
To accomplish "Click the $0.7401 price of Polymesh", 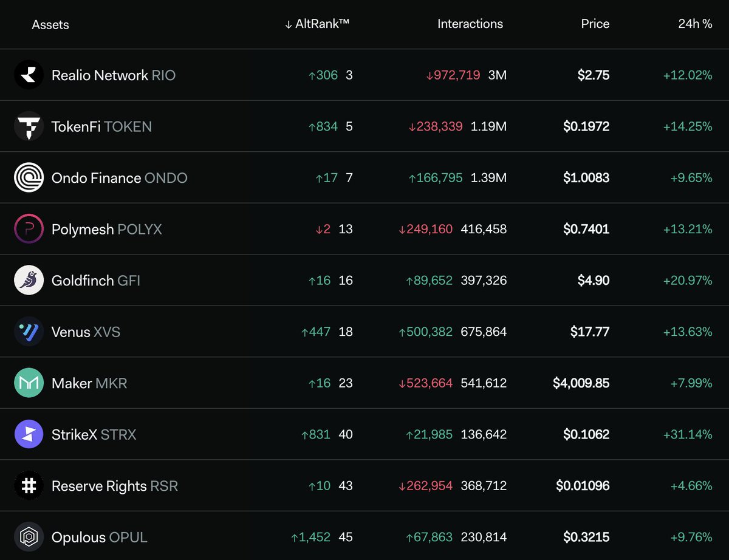I will [586, 229].
